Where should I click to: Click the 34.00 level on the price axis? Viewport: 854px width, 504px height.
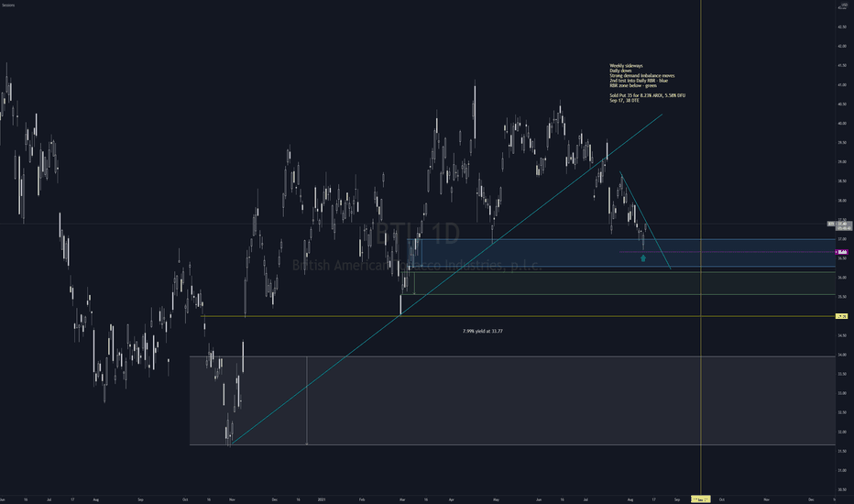click(842, 355)
